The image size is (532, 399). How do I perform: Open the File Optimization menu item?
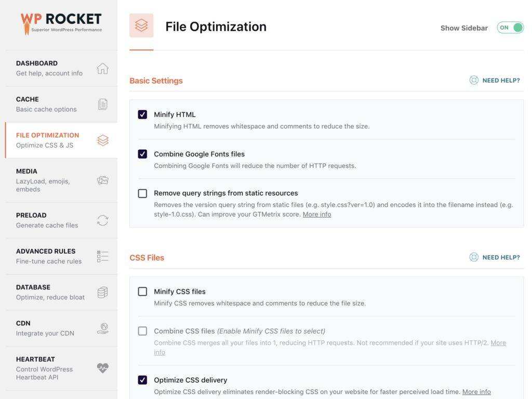(x=48, y=140)
